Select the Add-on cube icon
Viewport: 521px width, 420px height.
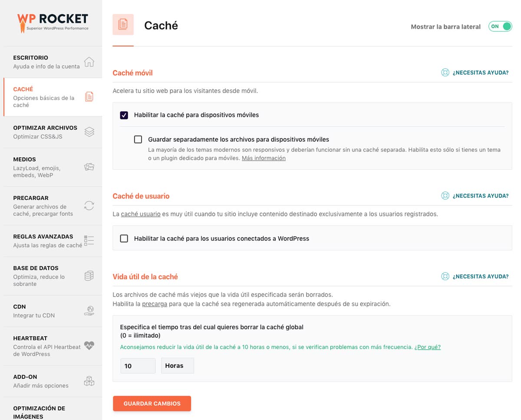89,380
